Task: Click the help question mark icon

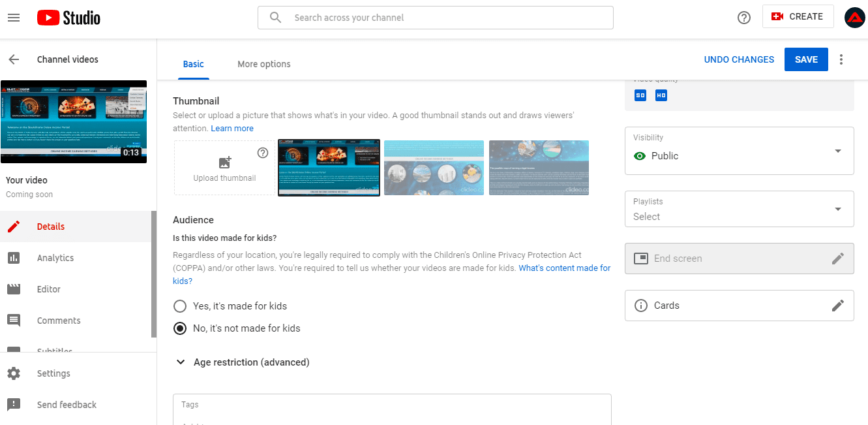Action: (743, 18)
